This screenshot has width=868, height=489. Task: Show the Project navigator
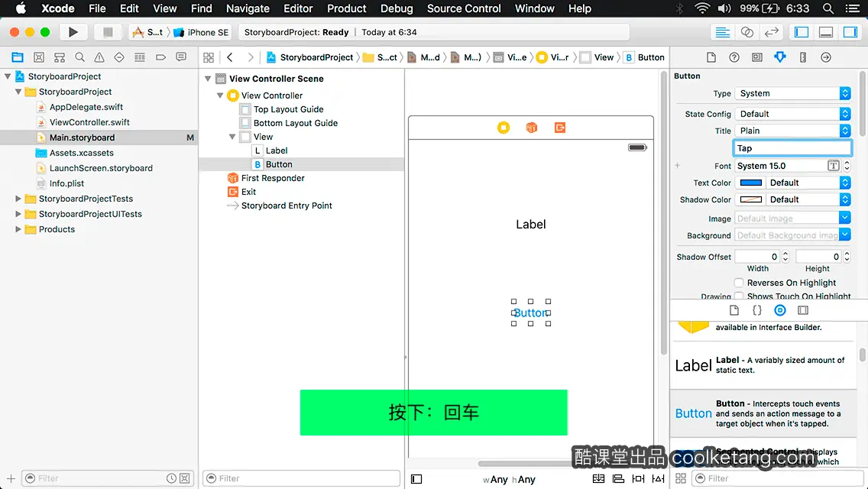[x=18, y=57]
